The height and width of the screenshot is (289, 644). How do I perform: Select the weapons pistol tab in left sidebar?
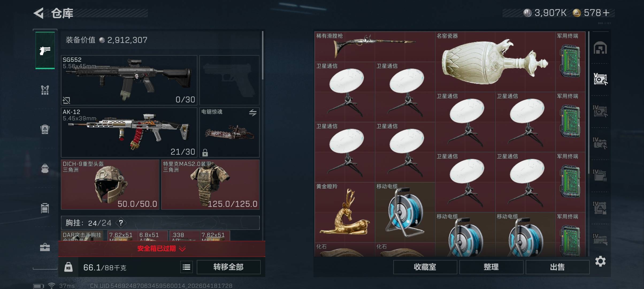click(x=45, y=50)
